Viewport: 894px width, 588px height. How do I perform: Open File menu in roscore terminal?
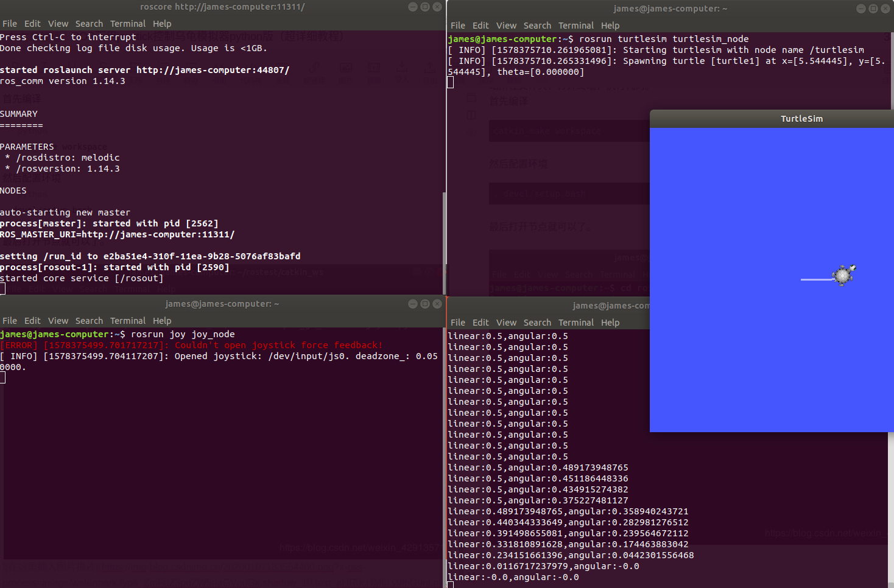(x=10, y=24)
